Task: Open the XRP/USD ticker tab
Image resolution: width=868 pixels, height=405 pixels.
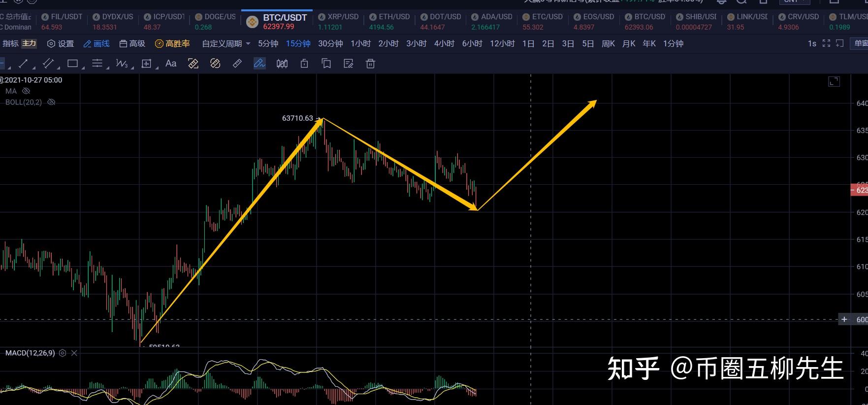Action: click(x=338, y=22)
